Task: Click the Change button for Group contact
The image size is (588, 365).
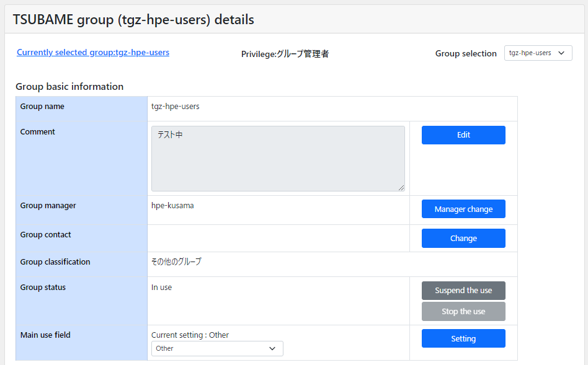Action: coord(463,239)
